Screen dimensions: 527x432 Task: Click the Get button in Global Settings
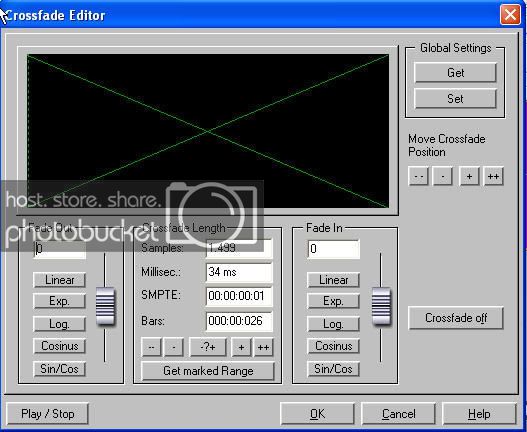pos(455,72)
